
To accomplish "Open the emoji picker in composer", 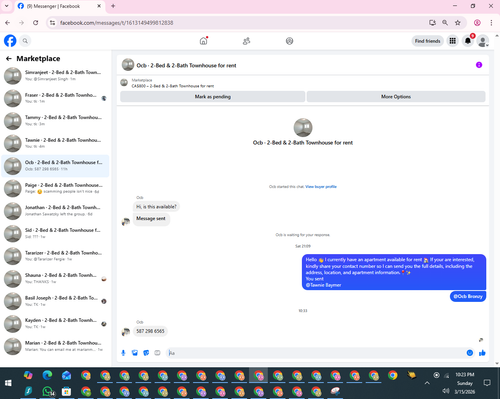I will coord(470,353).
